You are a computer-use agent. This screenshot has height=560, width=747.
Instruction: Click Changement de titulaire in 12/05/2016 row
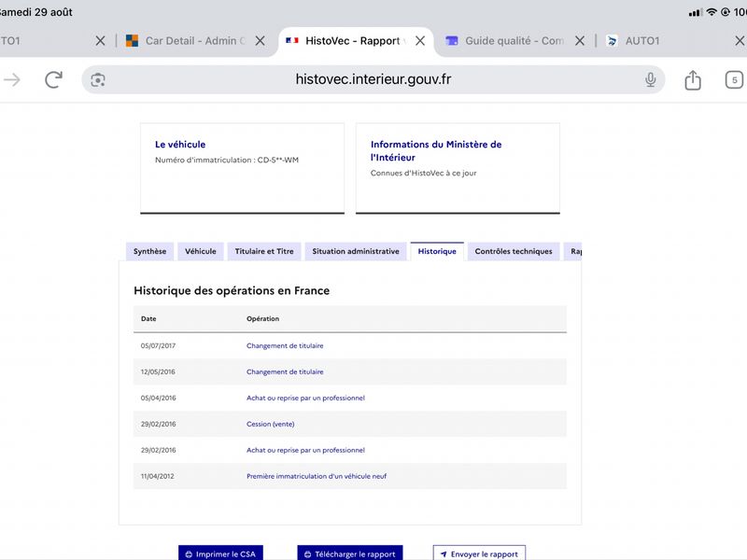(x=285, y=371)
